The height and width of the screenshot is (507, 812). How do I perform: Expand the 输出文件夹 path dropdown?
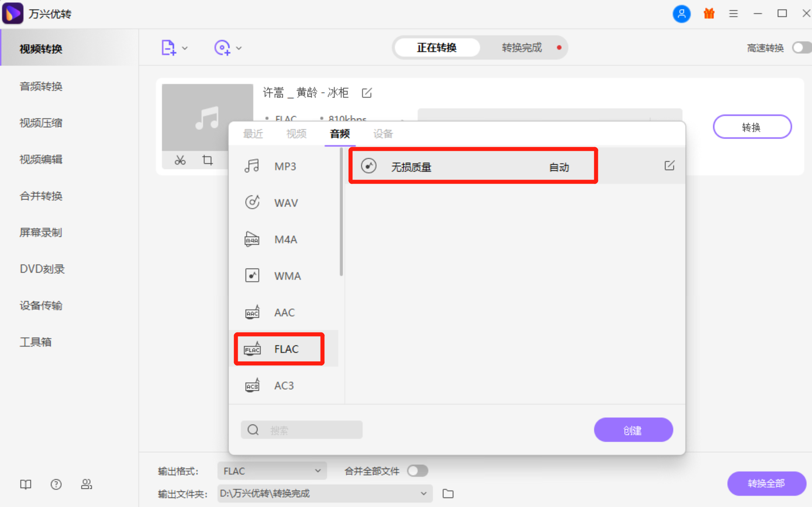point(423,493)
